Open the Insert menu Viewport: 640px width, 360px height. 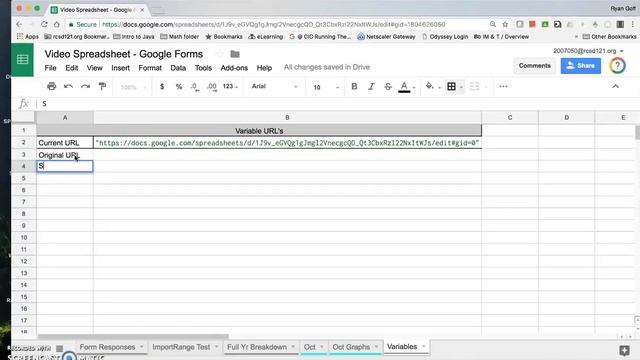(120, 68)
